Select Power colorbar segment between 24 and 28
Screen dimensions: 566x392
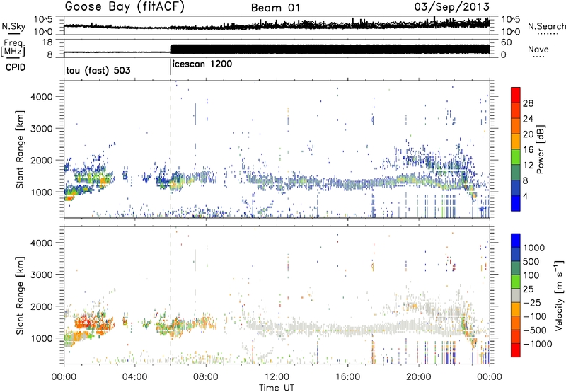point(516,111)
